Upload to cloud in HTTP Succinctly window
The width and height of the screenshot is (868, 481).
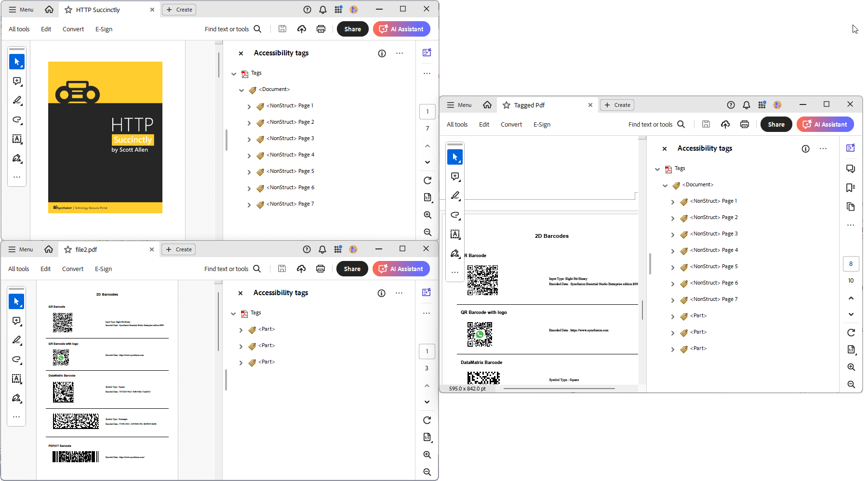coord(302,29)
